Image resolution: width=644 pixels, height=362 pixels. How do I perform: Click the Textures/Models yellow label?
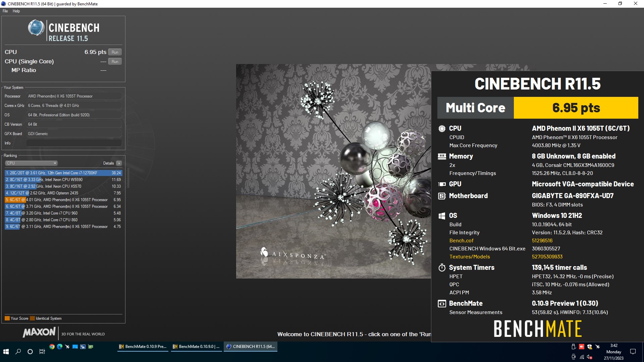(470, 257)
